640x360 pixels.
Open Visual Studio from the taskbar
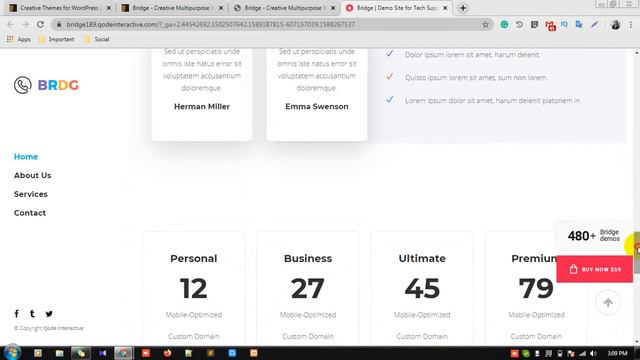(102, 353)
